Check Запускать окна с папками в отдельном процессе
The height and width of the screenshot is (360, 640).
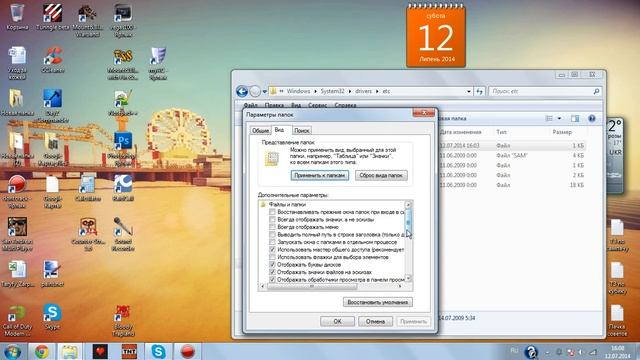tap(272, 242)
